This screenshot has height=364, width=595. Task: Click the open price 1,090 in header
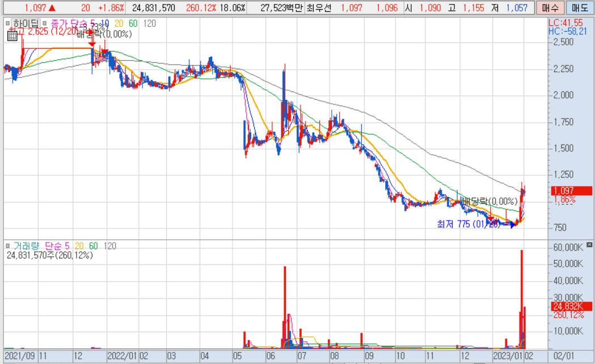click(x=431, y=7)
